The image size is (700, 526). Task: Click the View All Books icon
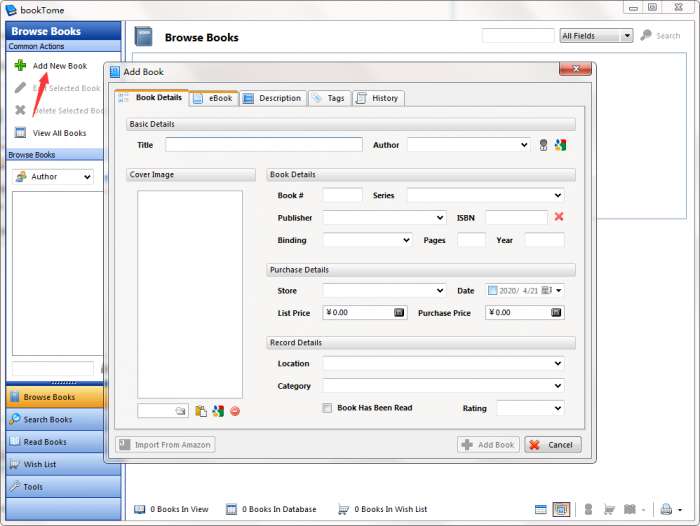[x=20, y=133]
